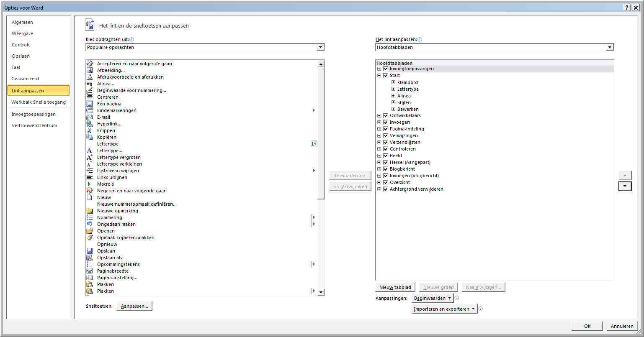Toggle the Verzendlijsten checkbox
644x337 pixels.
tap(386, 142)
